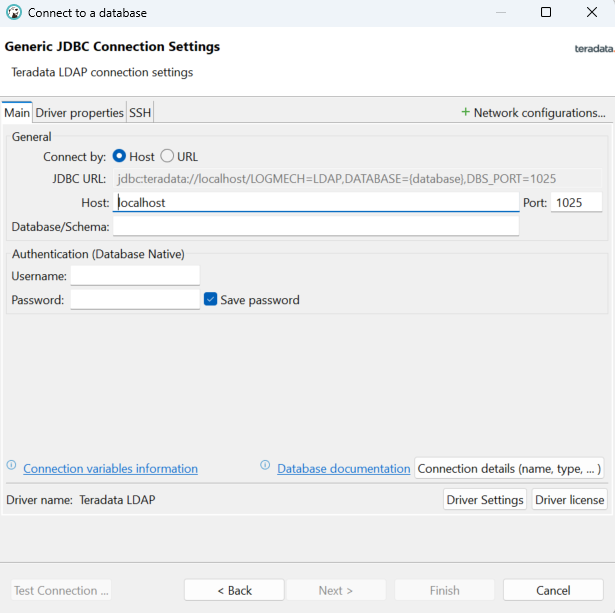615x613 pixels.
Task: Click info icon beside Database documentation
Action: [265, 465]
